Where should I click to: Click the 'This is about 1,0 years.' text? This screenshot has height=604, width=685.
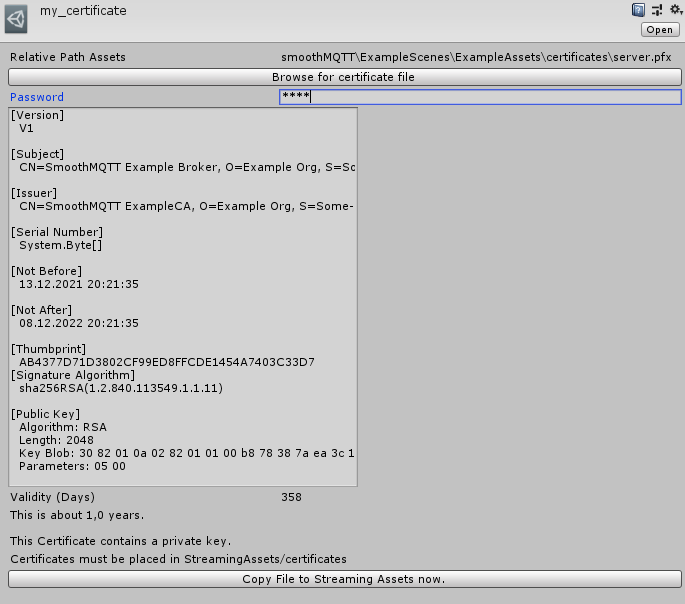[x=77, y=515]
